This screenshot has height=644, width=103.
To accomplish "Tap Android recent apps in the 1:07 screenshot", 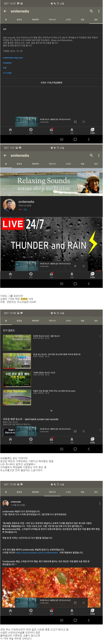I will click(61, 284).
